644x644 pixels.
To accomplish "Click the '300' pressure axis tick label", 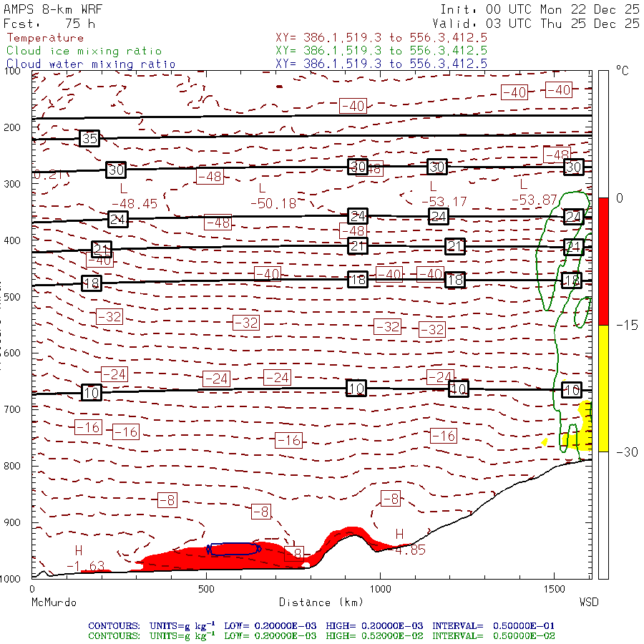I will (12, 184).
